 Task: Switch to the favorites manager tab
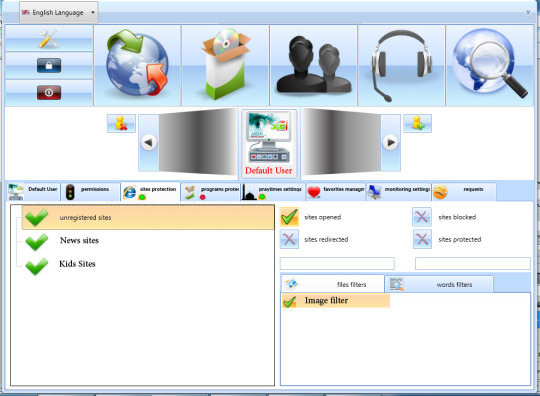click(336, 192)
